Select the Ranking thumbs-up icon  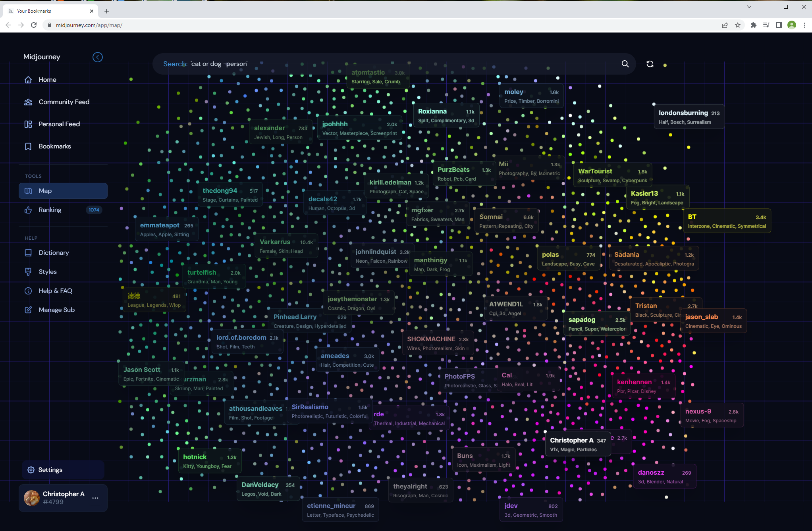click(28, 210)
